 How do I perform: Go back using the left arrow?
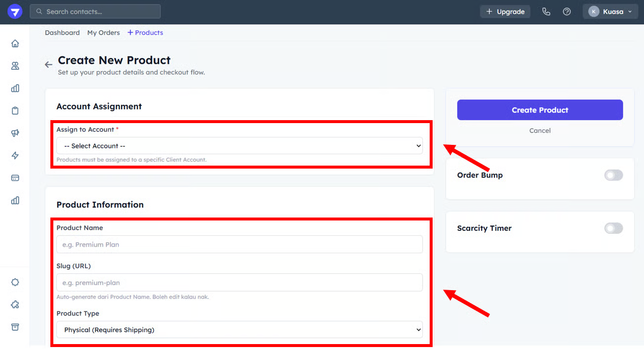coord(48,65)
